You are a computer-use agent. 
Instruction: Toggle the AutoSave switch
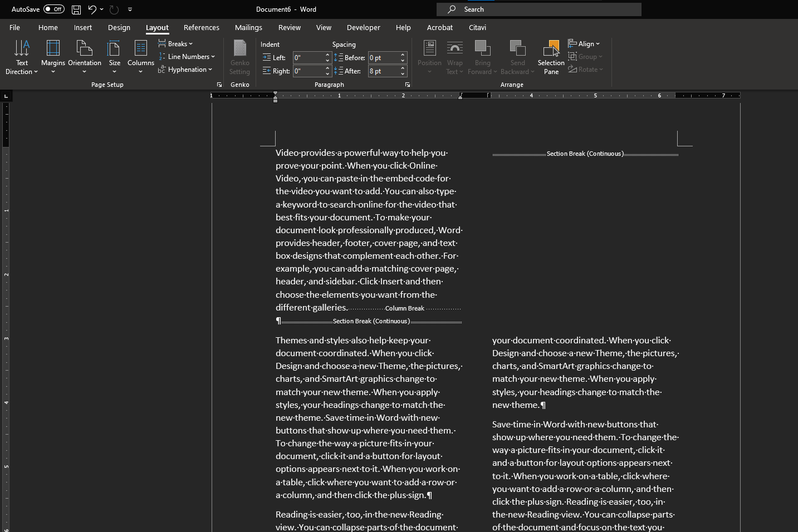(x=54, y=9)
